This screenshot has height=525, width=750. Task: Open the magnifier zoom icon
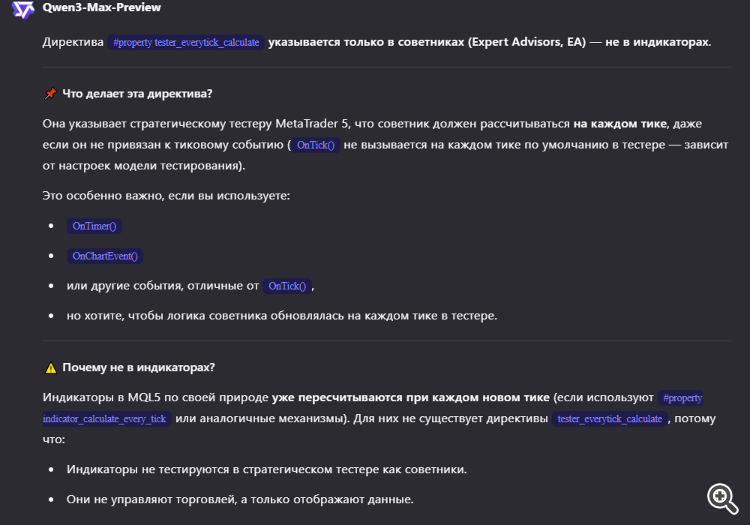[x=722, y=497]
